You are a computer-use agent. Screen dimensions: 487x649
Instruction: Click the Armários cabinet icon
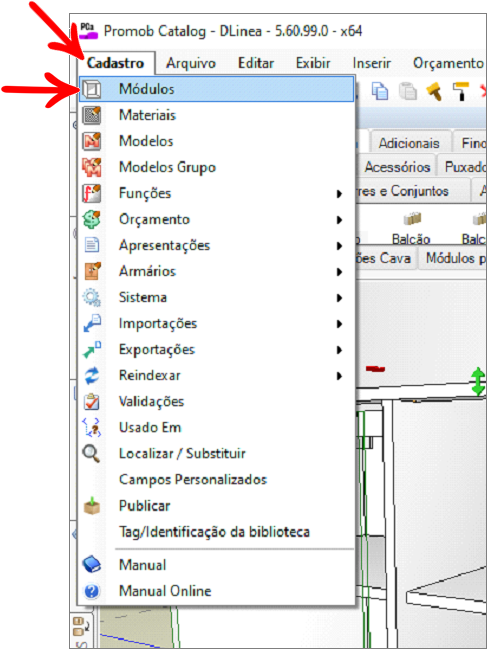pyautogui.click(x=92, y=271)
